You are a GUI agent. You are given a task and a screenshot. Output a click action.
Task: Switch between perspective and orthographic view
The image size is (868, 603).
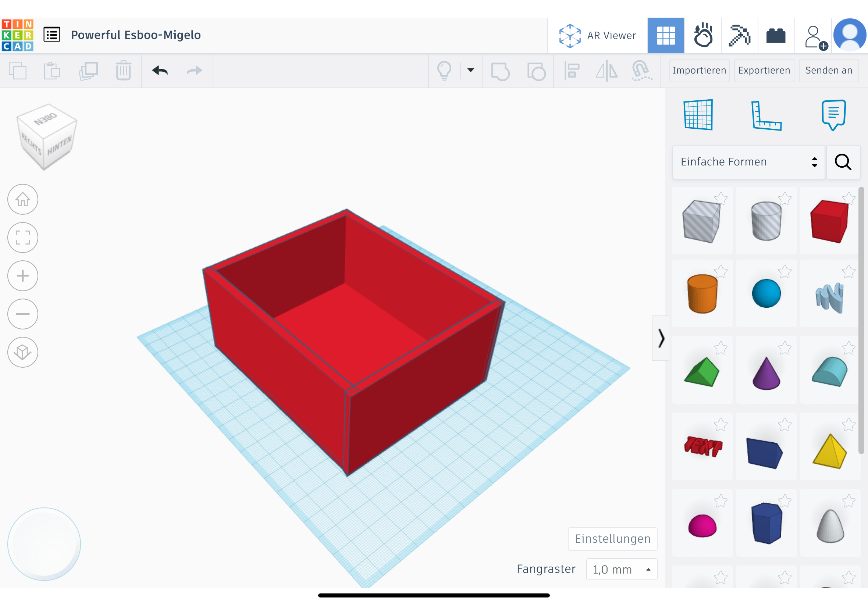click(x=23, y=352)
